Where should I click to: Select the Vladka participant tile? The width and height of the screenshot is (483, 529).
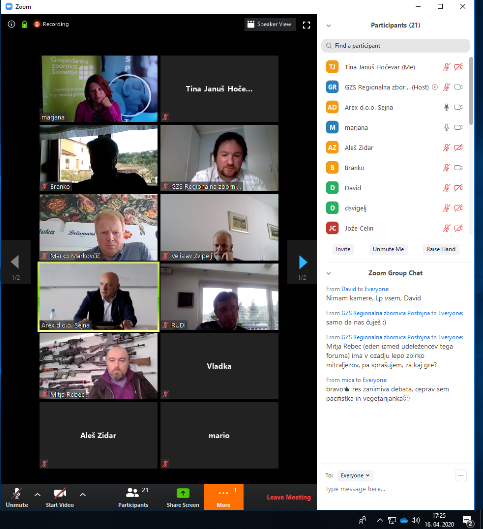click(x=219, y=366)
